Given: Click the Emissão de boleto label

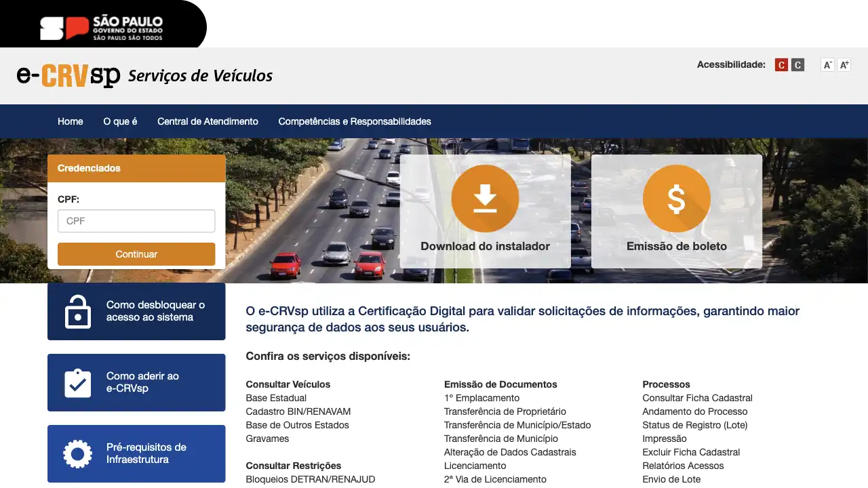Looking at the screenshot, I should pyautogui.click(x=677, y=246).
